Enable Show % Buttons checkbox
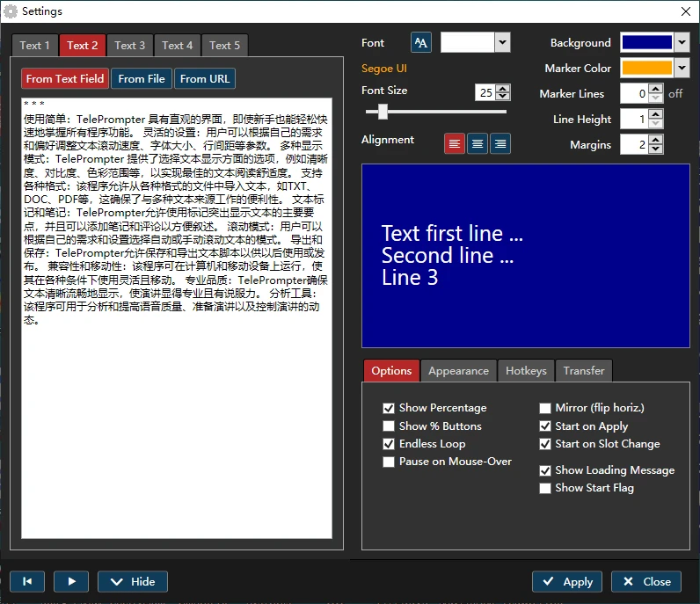Image resolution: width=700 pixels, height=604 pixels. coord(389,426)
